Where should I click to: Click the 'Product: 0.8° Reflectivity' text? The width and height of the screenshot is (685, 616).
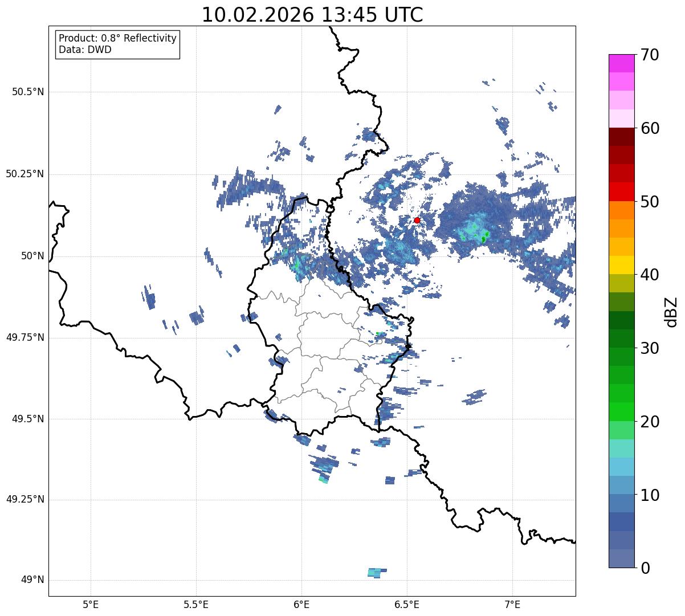(118, 38)
